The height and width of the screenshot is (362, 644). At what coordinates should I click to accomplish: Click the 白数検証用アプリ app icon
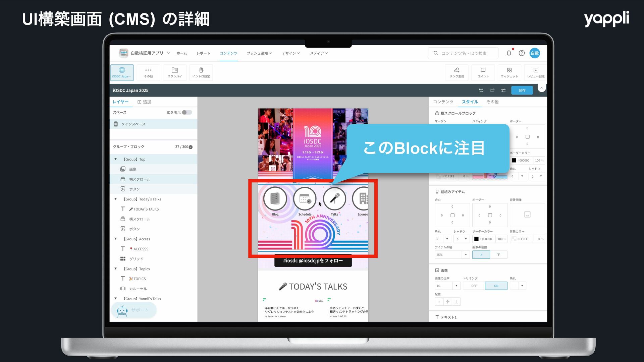click(123, 53)
